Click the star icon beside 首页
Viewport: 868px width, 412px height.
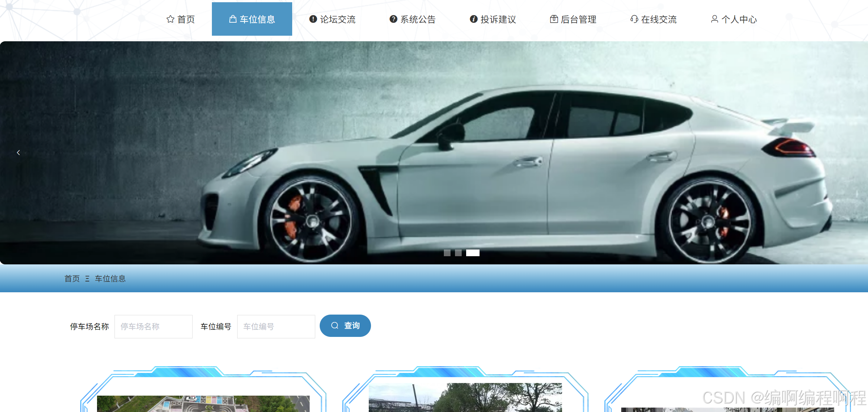click(170, 19)
